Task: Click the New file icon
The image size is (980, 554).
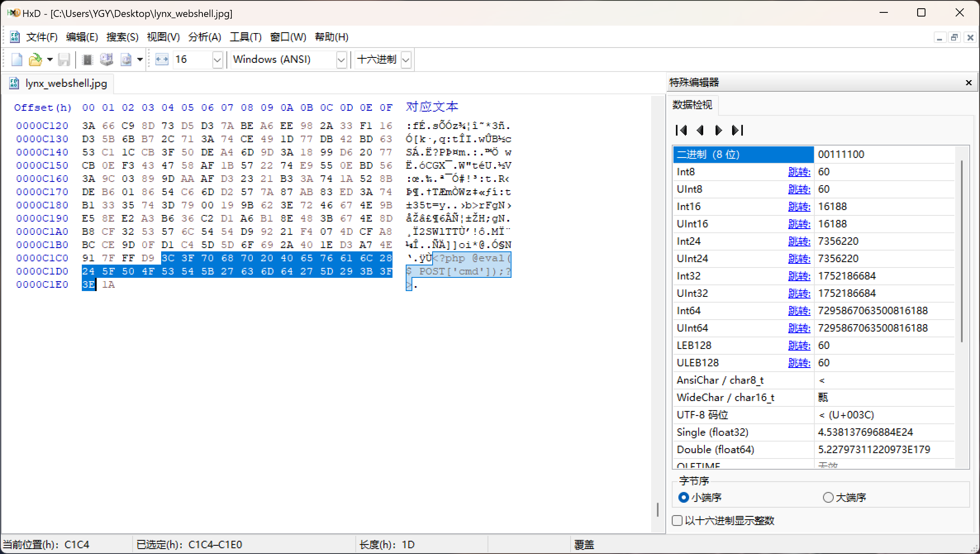Action: (x=17, y=60)
